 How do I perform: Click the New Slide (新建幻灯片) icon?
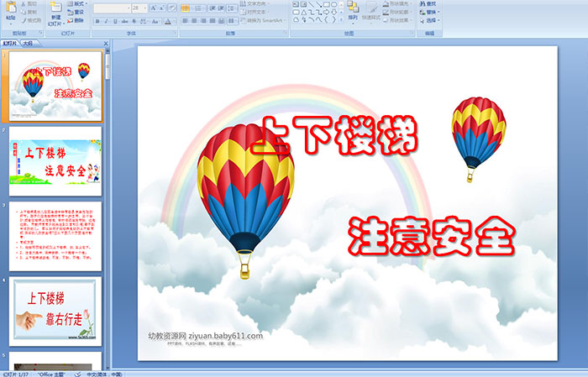pos(56,8)
